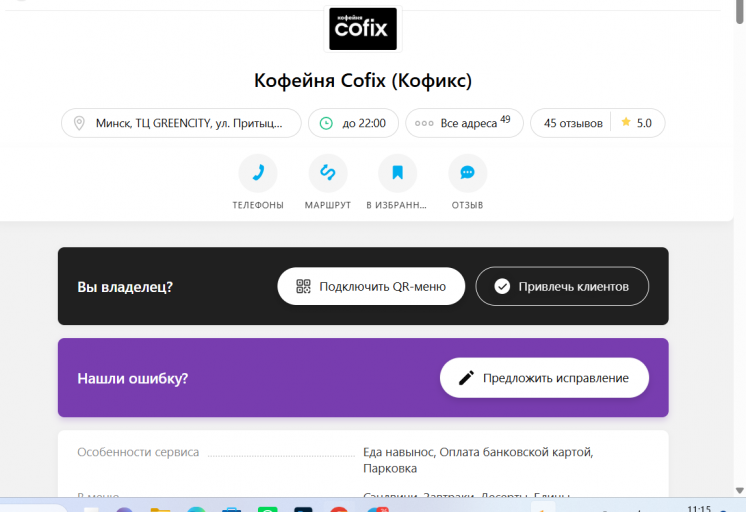
Task: Click 'Подключить QR-меню' button
Action: [371, 286]
